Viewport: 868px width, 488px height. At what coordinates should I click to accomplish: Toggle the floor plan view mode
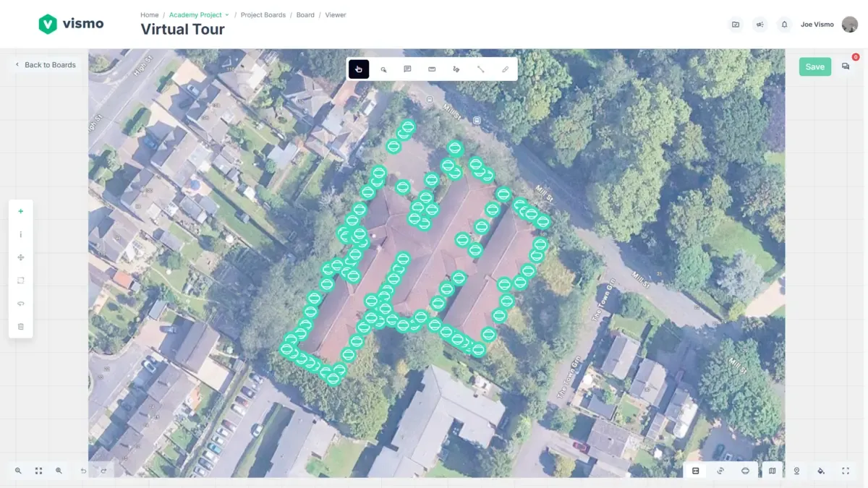[696, 471]
